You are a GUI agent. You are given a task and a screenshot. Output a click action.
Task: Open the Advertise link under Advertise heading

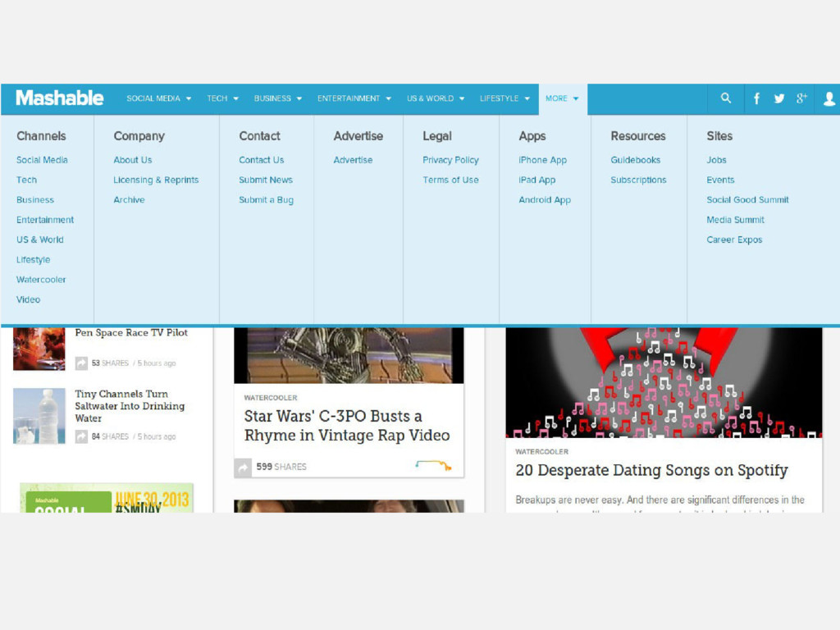click(353, 160)
